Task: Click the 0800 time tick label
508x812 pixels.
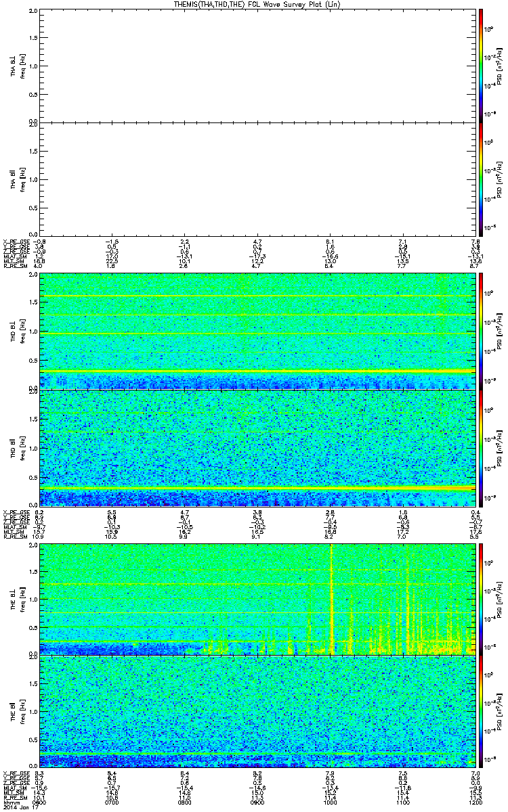Action: click(185, 802)
